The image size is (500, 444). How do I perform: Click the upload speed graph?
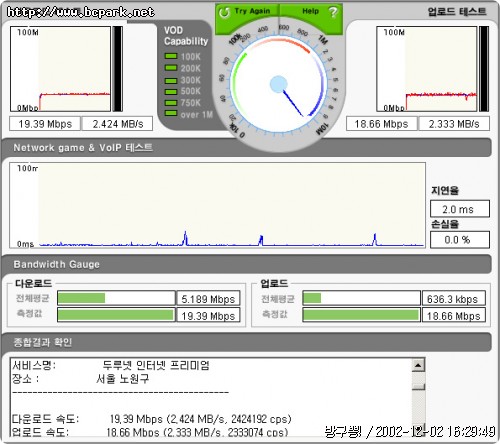(x=427, y=69)
